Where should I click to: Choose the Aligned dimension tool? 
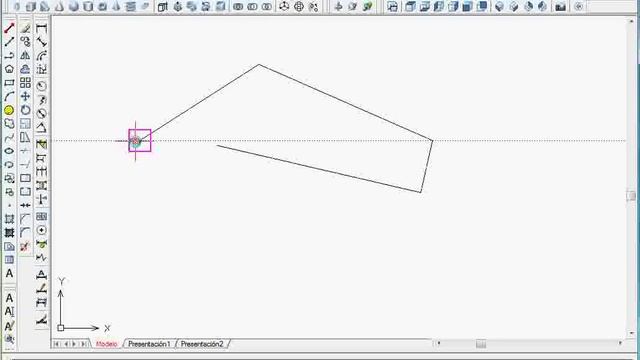coord(41,42)
